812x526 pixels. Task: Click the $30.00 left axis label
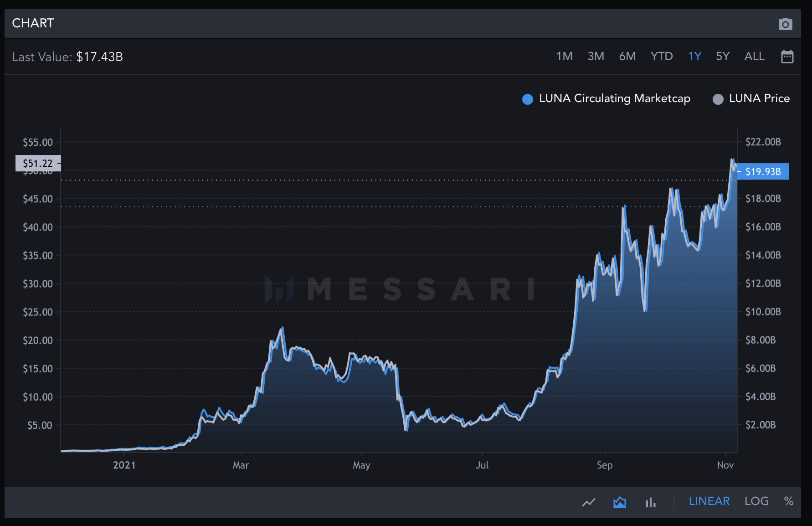point(38,284)
